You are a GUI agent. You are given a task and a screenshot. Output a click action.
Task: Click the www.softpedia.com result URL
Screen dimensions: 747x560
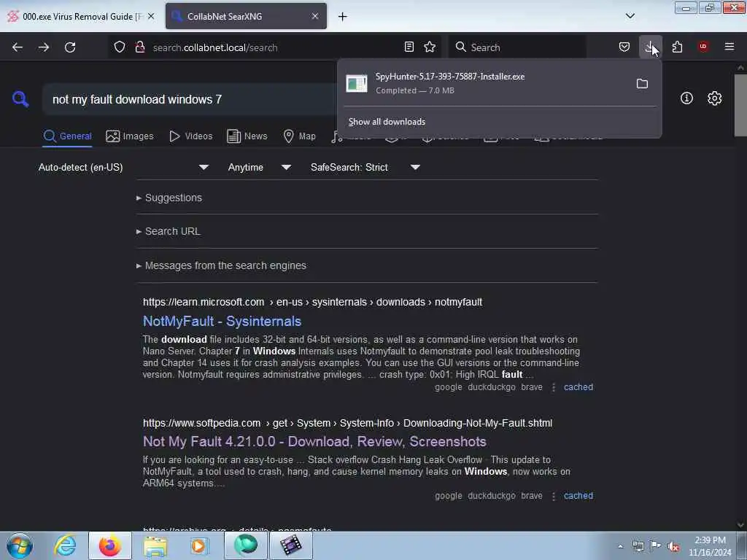[348, 424]
